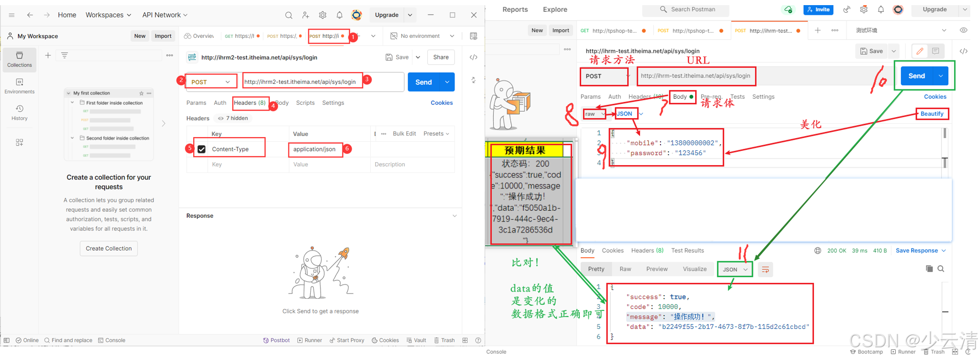
Task: Click the network globe icon beside 200 OK
Action: click(x=818, y=251)
